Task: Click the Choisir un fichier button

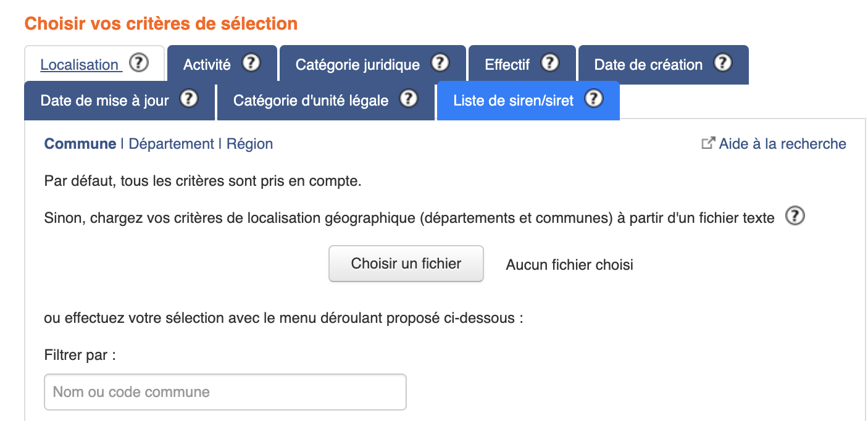Action: coord(406,264)
